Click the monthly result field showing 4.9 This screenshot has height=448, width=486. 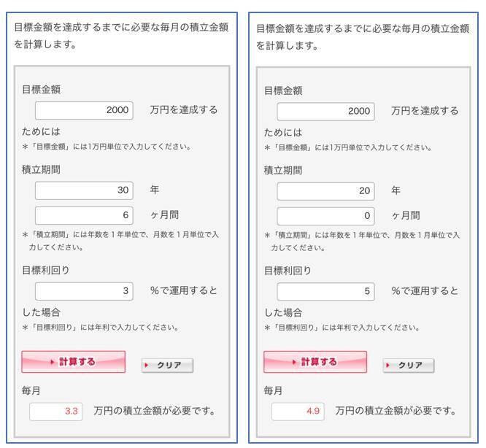(x=298, y=412)
